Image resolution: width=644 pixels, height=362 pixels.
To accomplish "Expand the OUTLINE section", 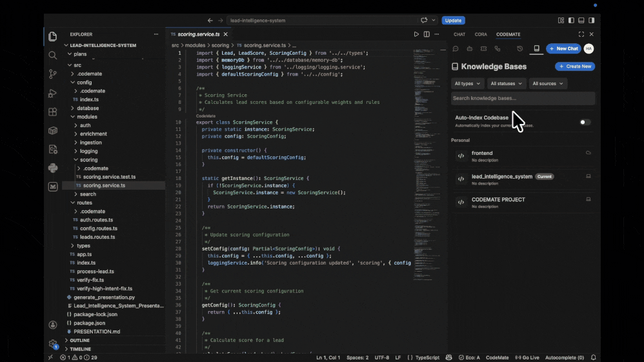I will tap(79, 340).
